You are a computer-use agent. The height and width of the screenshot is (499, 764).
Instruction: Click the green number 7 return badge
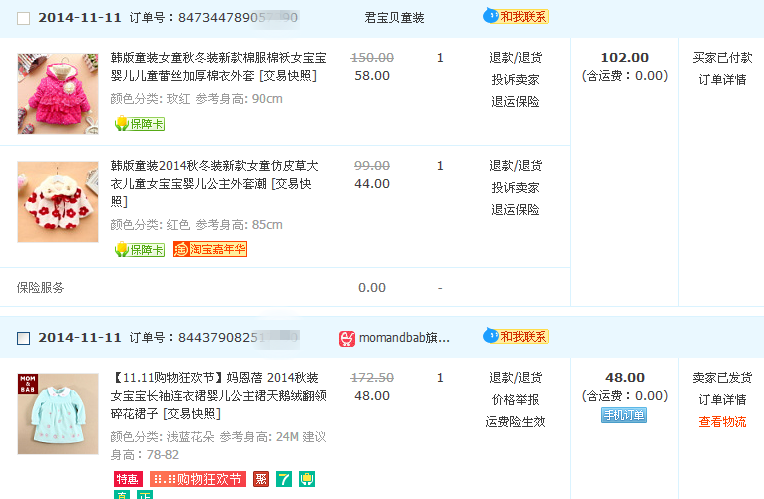pyautogui.click(x=284, y=479)
